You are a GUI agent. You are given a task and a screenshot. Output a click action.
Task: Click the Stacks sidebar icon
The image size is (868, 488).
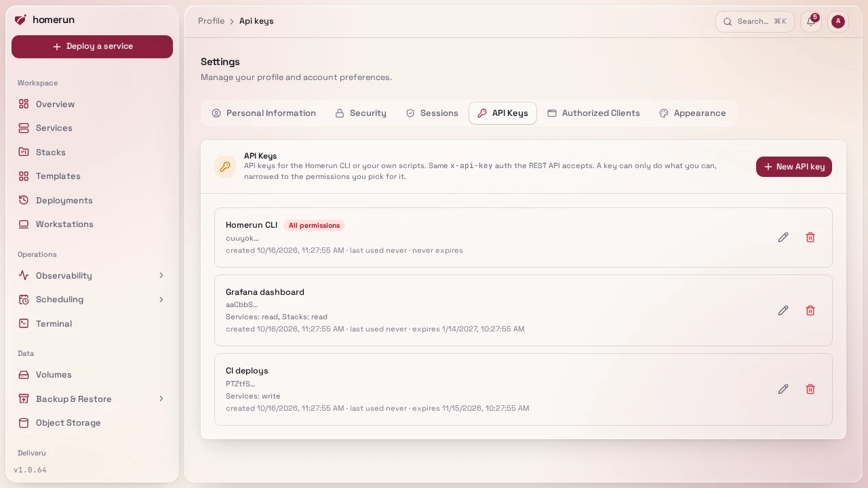click(x=24, y=152)
